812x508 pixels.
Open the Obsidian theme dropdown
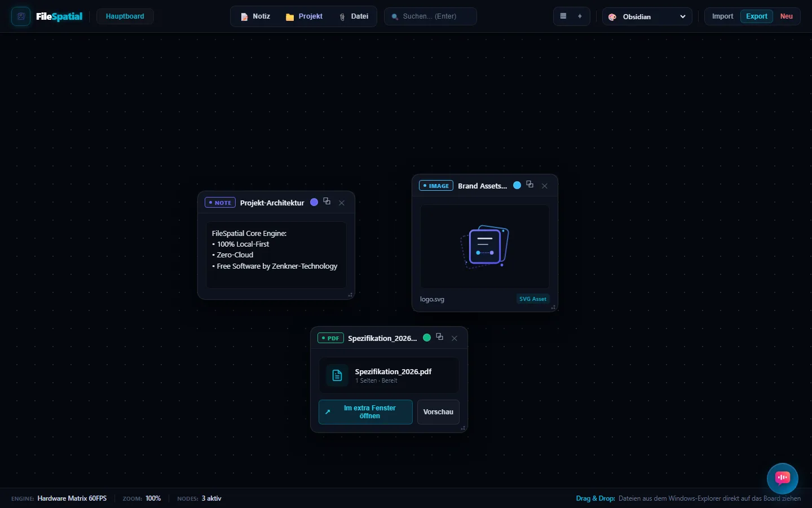(647, 16)
